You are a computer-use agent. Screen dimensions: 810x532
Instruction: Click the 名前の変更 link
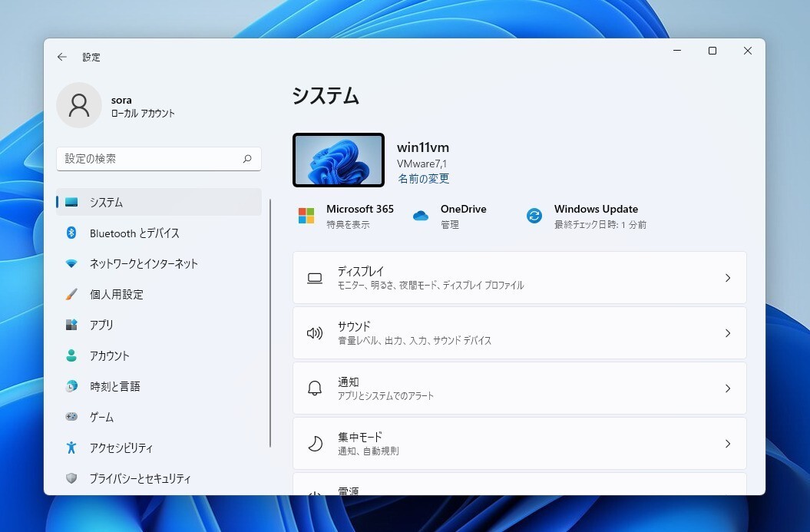point(423,179)
